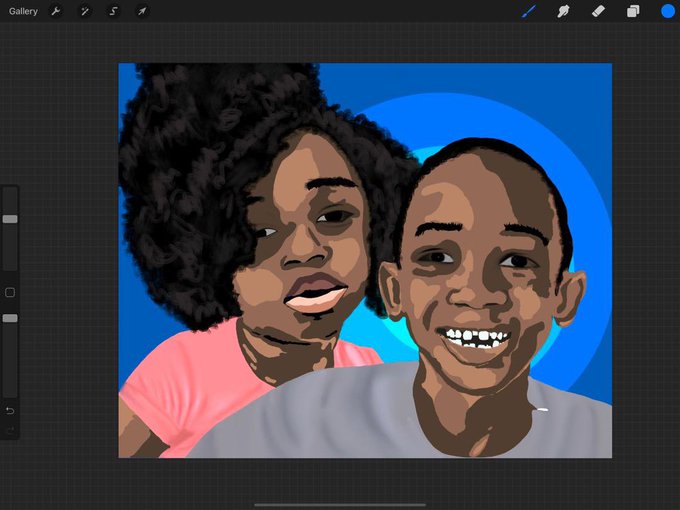
Task: Select the Smudge finger tool
Action: pyautogui.click(x=563, y=11)
